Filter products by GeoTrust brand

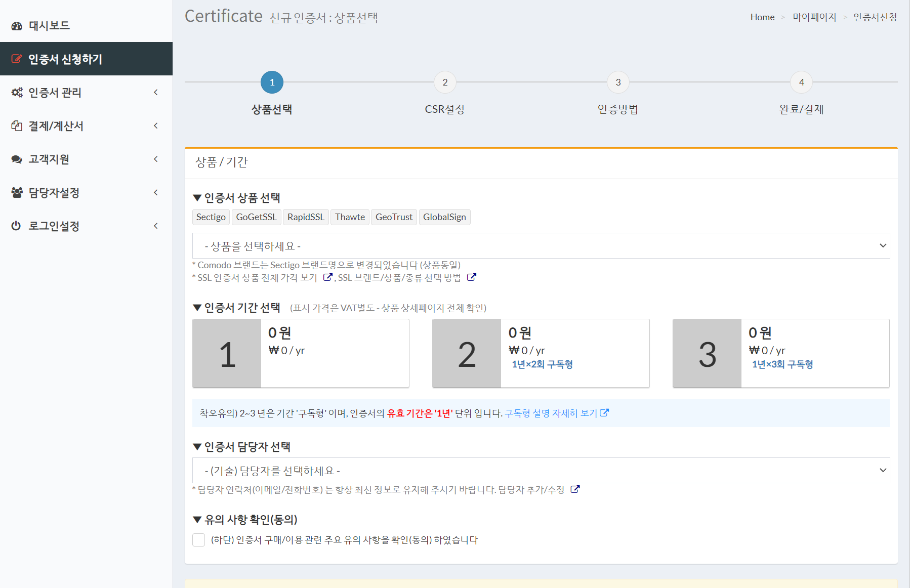pos(394,217)
